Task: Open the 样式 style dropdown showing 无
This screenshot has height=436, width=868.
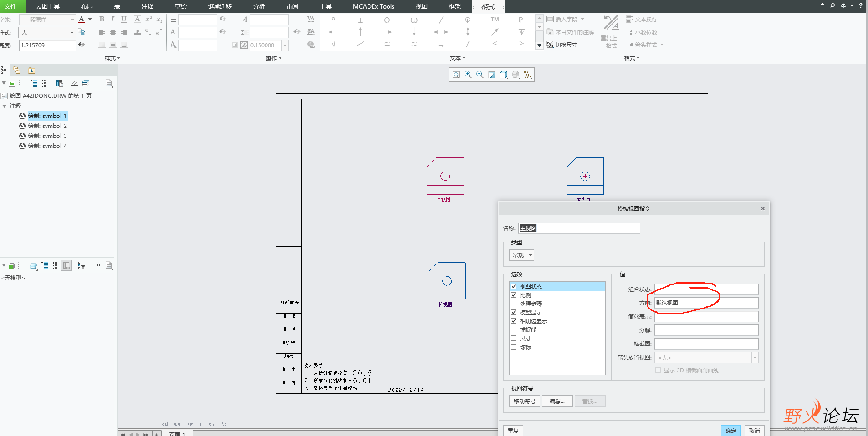Action: [x=72, y=32]
